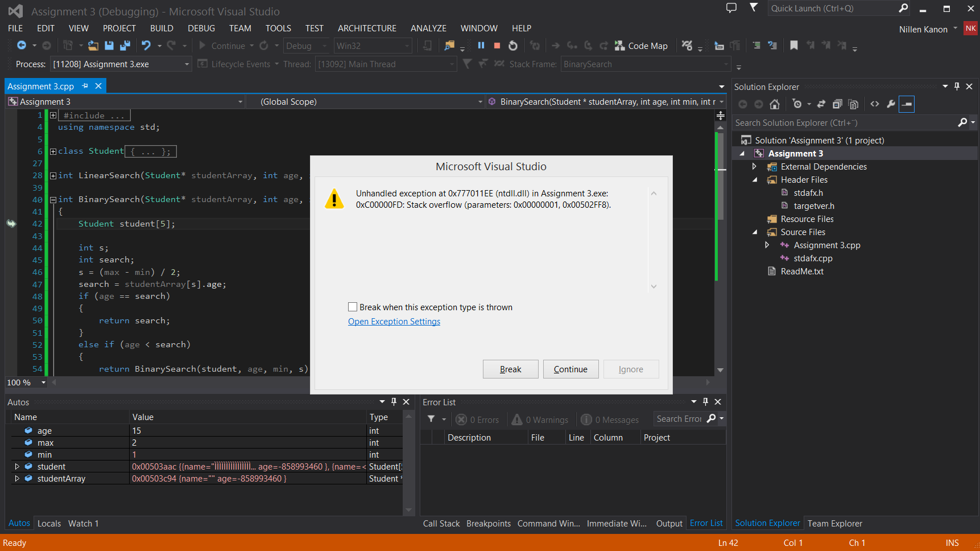Click the Solution Explorer Home icon
This screenshot has width=980, height=551.
pos(775,104)
